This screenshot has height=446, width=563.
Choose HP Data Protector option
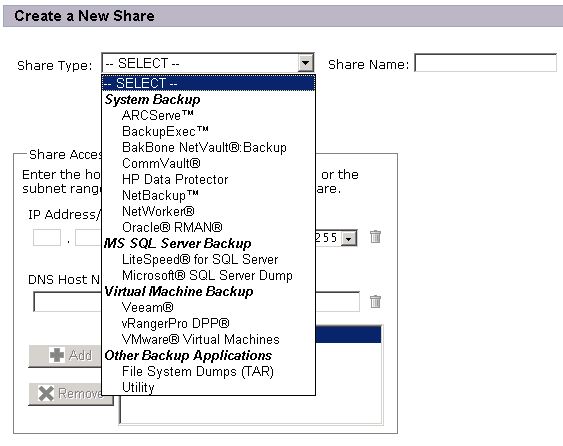pyautogui.click(x=208, y=179)
